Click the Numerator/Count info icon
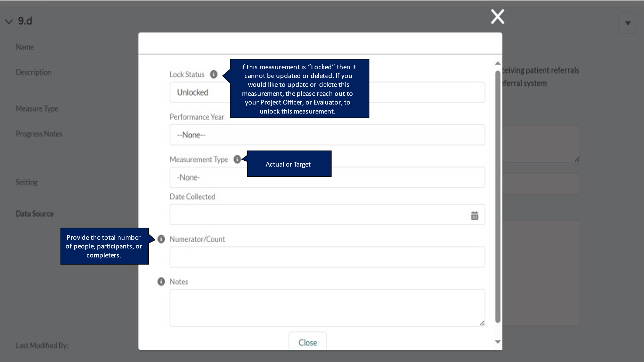The height and width of the screenshot is (362, 644). pyautogui.click(x=161, y=239)
